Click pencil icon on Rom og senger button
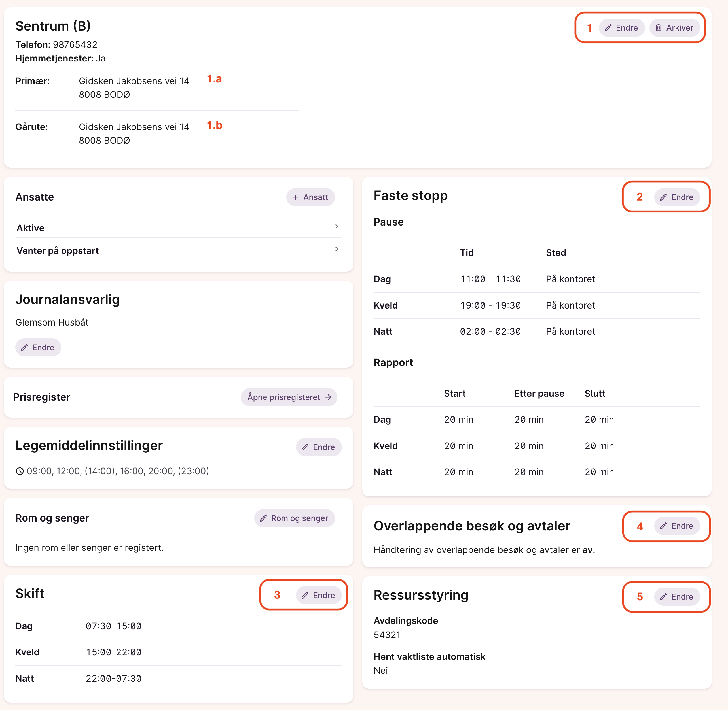The image size is (728, 710). tap(263, 518)
